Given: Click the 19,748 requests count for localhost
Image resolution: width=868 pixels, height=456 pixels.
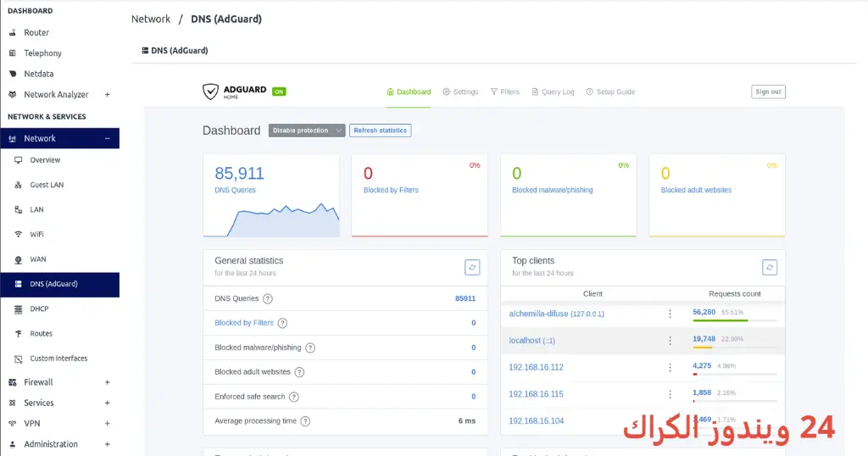Looking at the screenshot, I should tap(704, 339).
